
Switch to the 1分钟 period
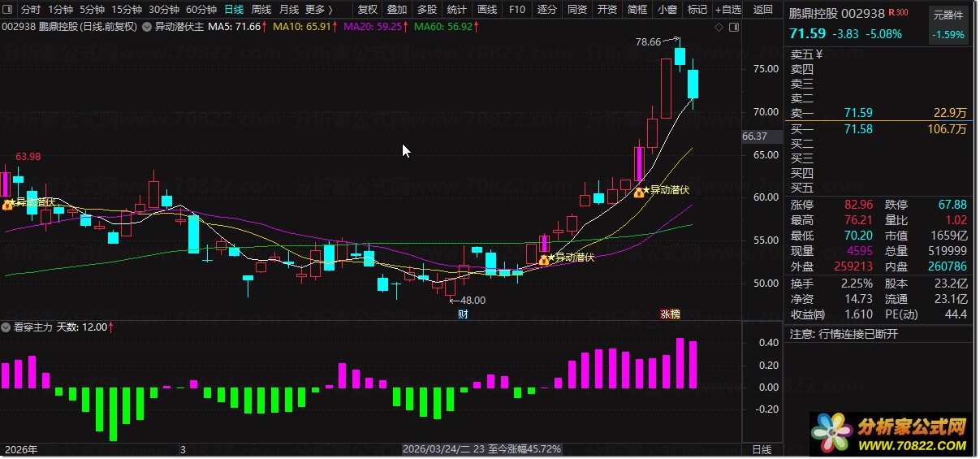coord(61,10)
